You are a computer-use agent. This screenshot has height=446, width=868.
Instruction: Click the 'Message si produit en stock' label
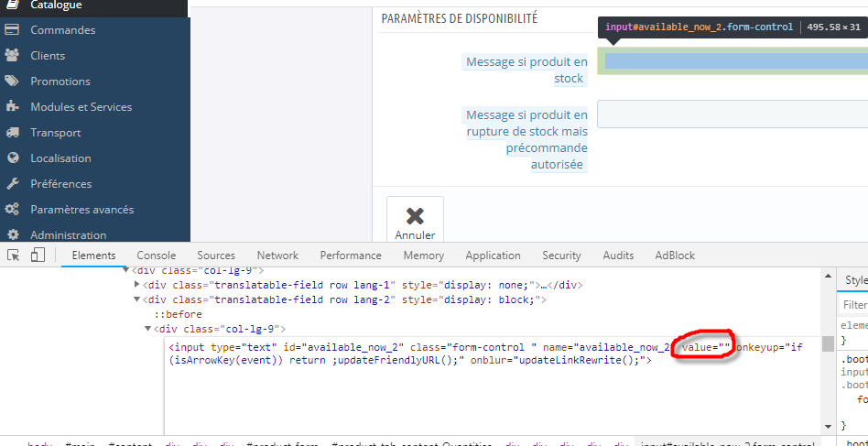[x=526, y=70]
